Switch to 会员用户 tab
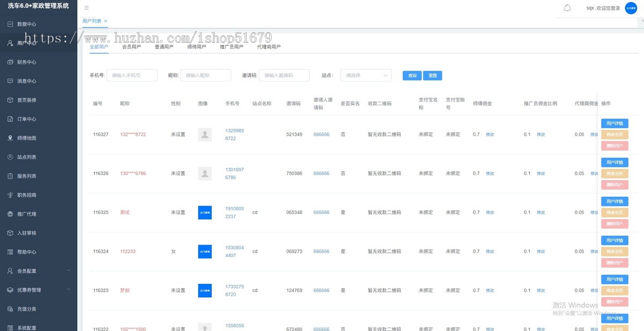 click(x=131, y=47)
